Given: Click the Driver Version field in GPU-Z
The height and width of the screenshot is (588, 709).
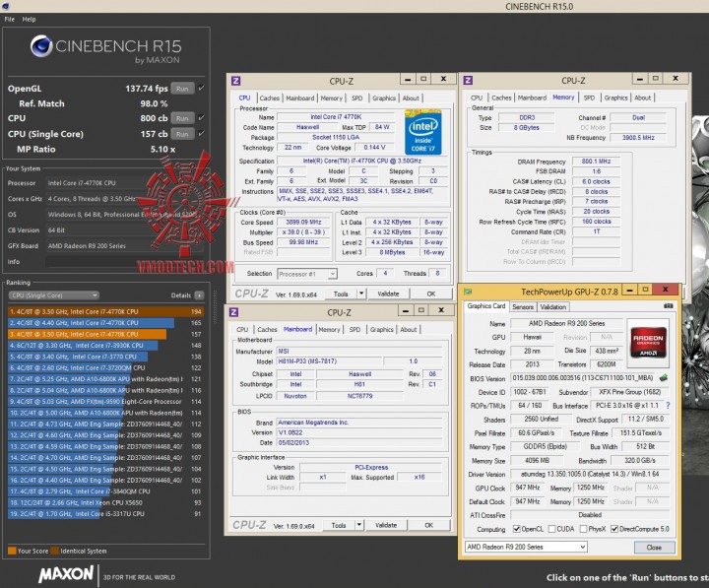Looking at the screenshot, I should pyautogui.click(x=589, y=474).
